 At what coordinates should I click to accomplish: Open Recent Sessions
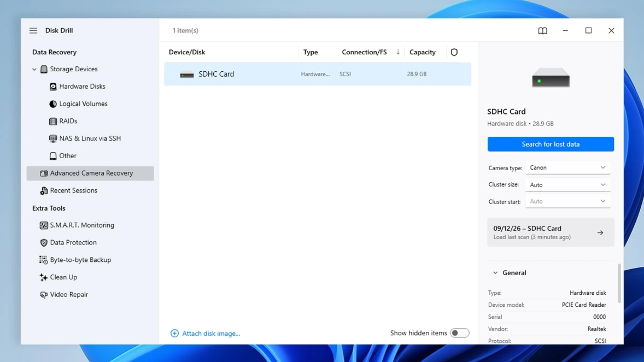tap(73, 190)
